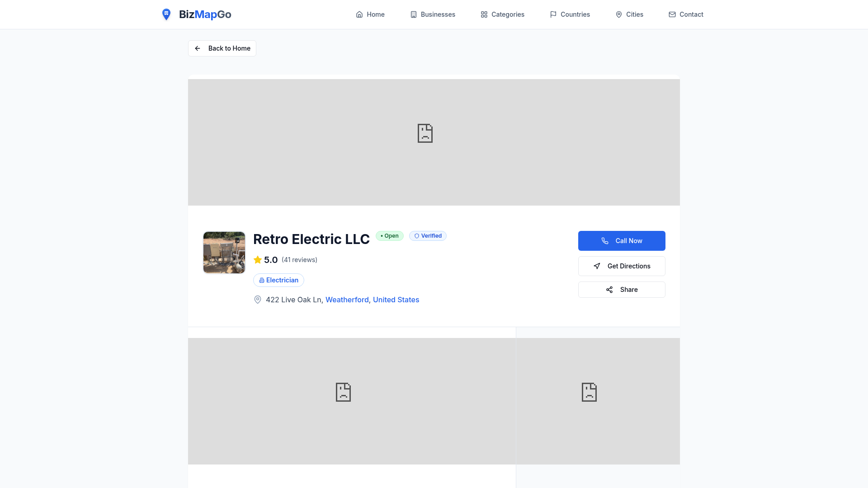This screenshot has width=868, height=488.
Task: Click the share nodes icon
Action: (x=609, y=290)
